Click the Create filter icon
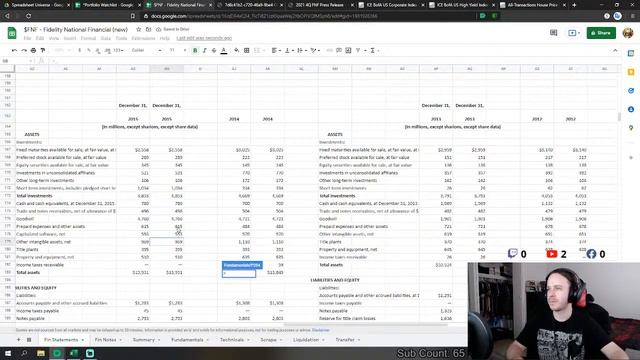The width and height of the screenshot is (640, 360). coord(358,50)
